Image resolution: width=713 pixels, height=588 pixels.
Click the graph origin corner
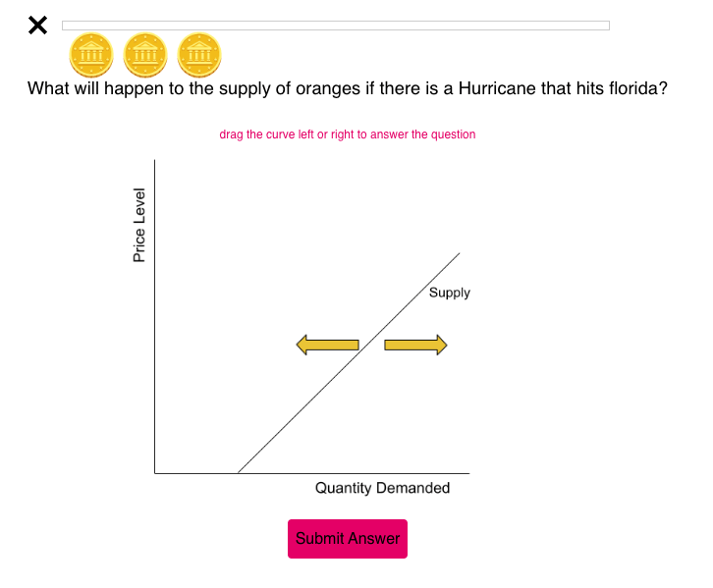point(155,472)
